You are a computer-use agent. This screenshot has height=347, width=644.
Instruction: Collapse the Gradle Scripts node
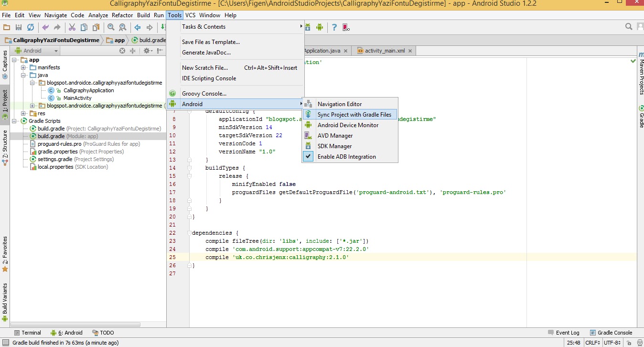click(15, 121)
